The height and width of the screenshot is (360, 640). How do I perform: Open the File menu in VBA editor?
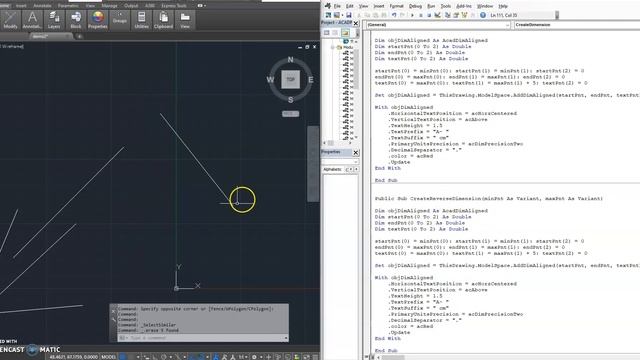[x=337, y=6]
